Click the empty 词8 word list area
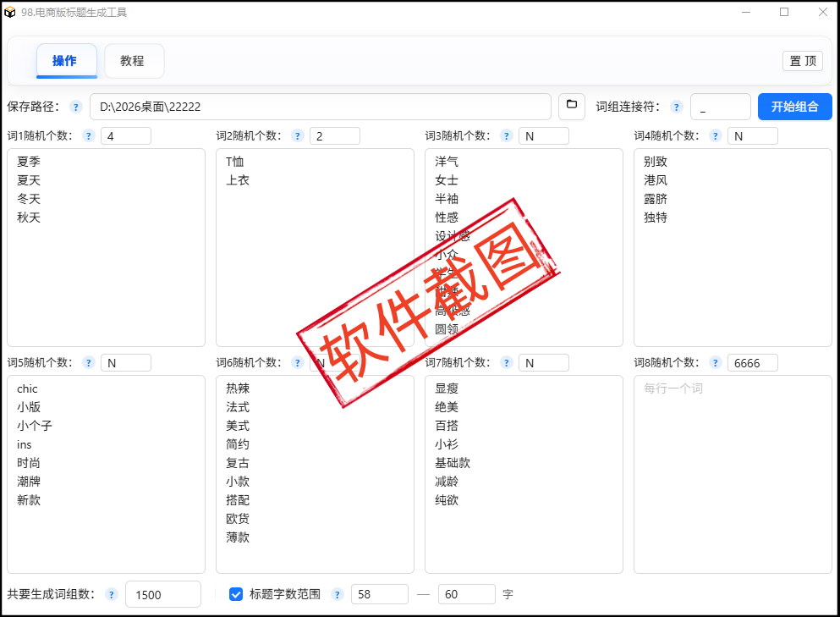 732,474
